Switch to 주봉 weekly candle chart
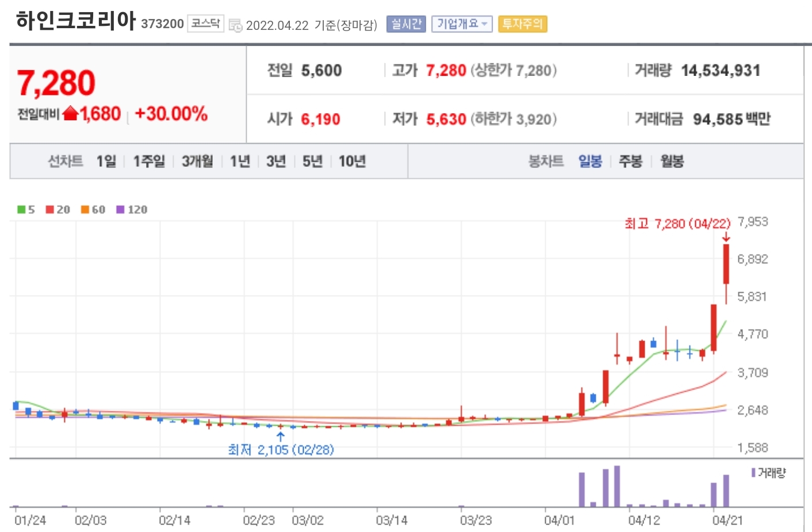The width and height of the screenshot is (812, 532). coord(630,161)
